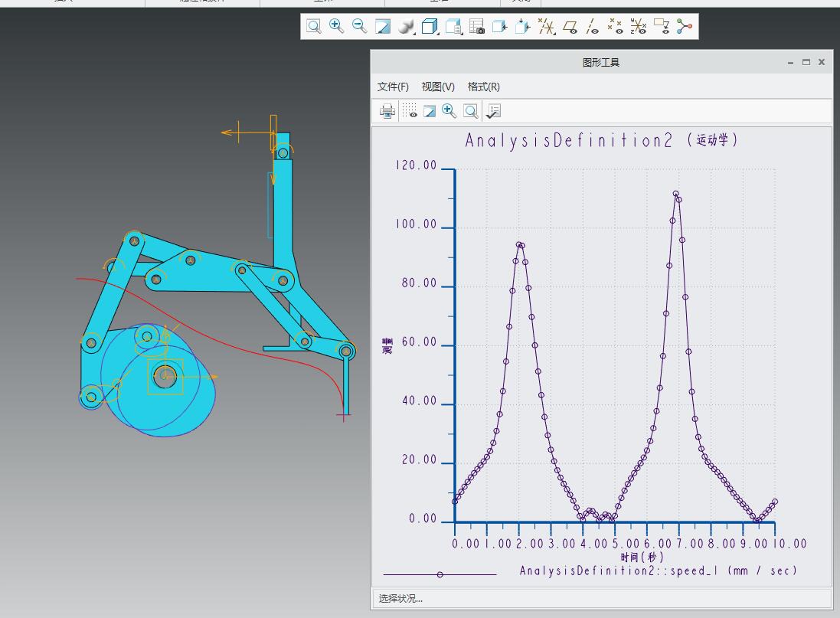This screenshot has height=618, width=840.
Task: Refit the graph to the window
Action: tap(470, 111)
